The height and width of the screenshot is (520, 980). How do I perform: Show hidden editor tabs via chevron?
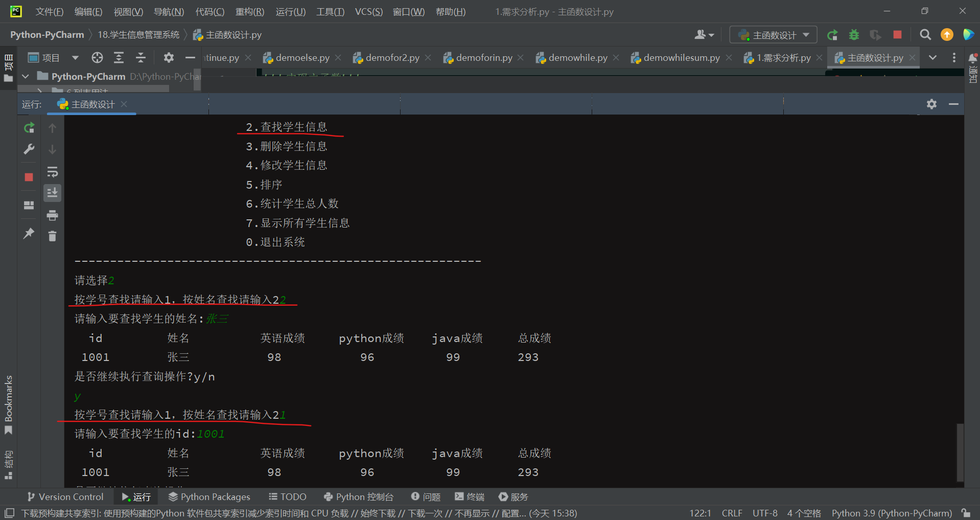click(932, 57)
